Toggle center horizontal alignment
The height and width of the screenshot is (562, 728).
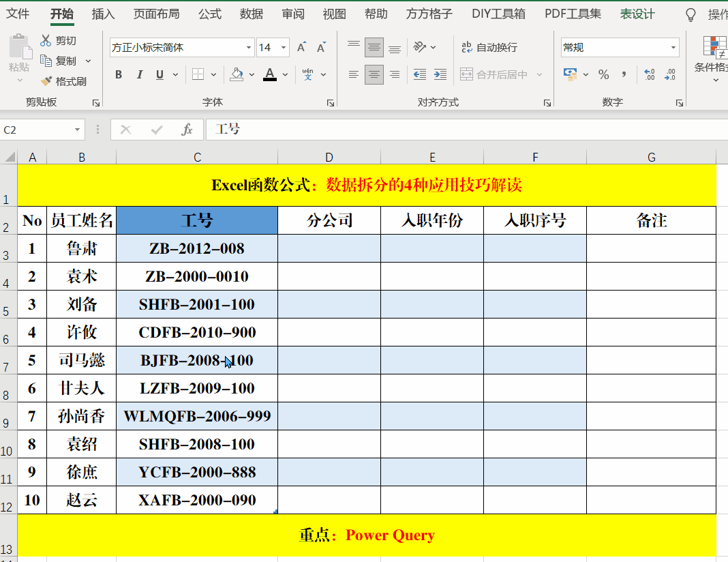(x=374, y=74)
